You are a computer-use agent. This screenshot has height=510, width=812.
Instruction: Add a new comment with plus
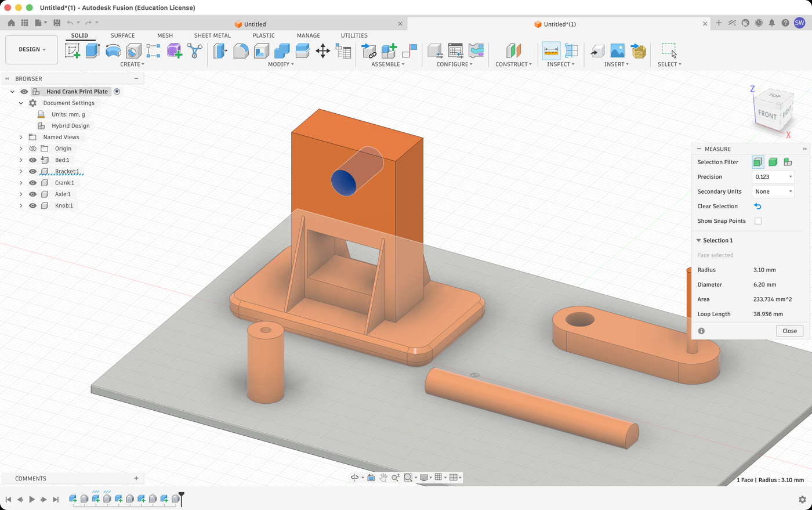[x=136, y=479]
